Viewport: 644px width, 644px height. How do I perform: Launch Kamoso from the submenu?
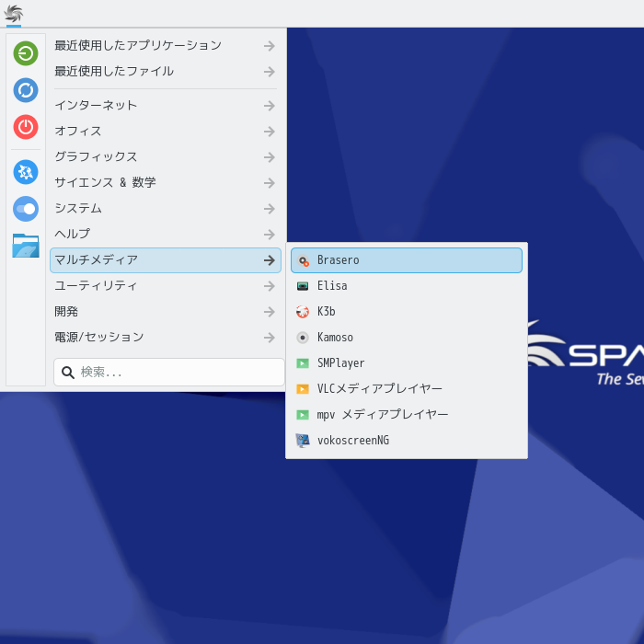tap(407, 338)
